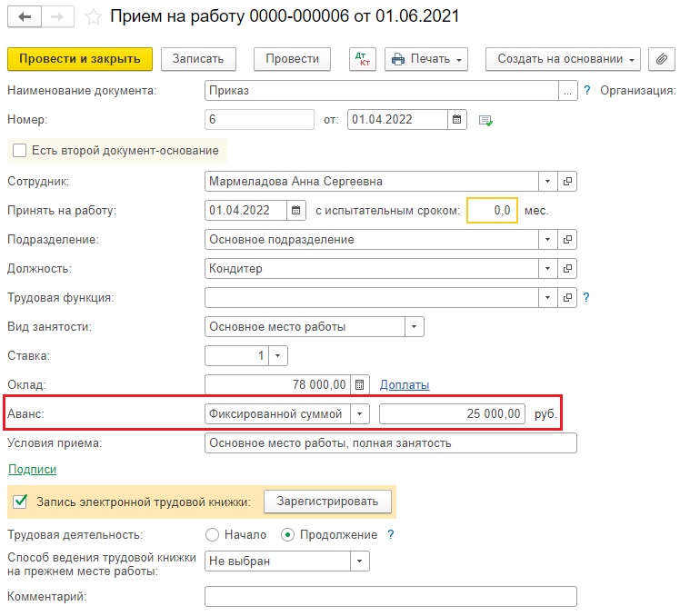
Task: Click the Зарегистрировать button
Action: click(327, 502)
